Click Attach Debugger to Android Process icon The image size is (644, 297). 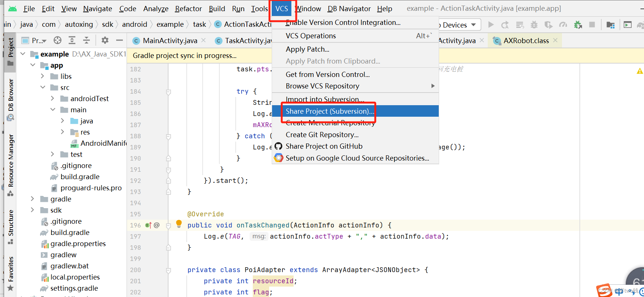click(x=578, y=25)
